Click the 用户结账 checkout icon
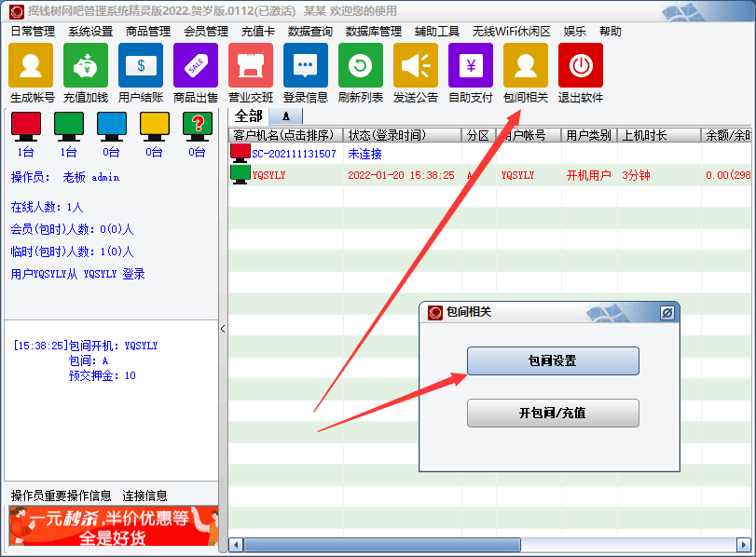 (x=141, y=66)
